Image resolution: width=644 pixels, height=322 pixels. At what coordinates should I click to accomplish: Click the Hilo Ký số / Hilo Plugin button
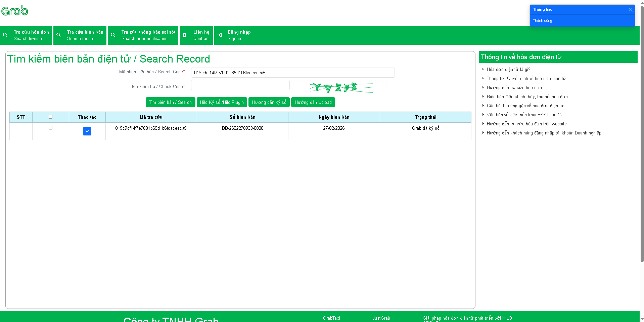tap(222, 103)
